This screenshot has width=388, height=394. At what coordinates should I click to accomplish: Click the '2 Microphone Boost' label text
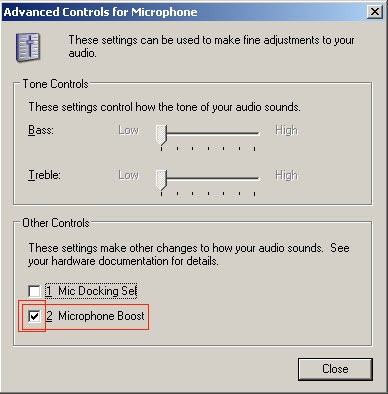point(95,316)
